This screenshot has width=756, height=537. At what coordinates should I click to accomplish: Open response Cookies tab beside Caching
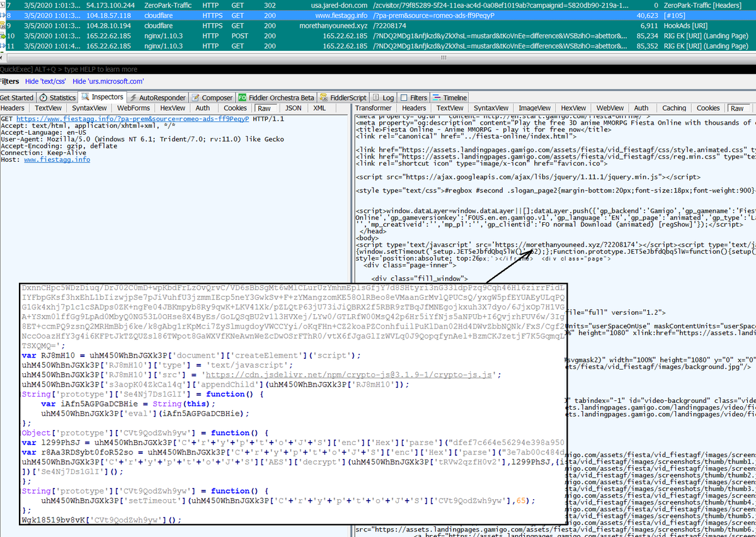coord(708,108)
